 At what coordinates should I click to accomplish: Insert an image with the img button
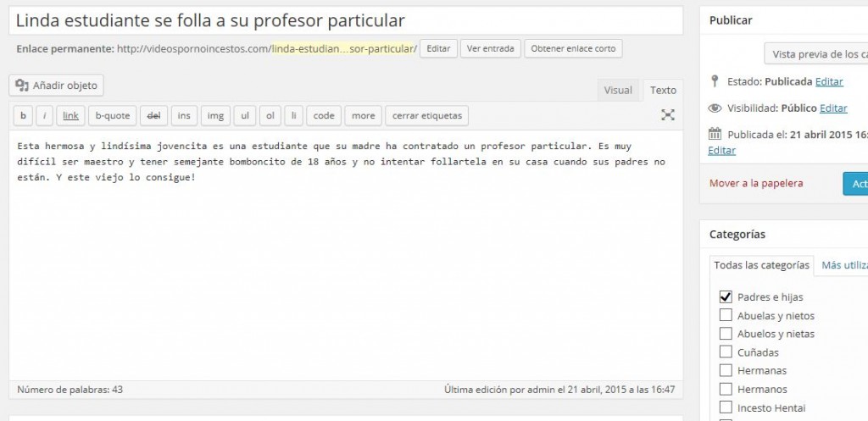[x=215, y=115]
